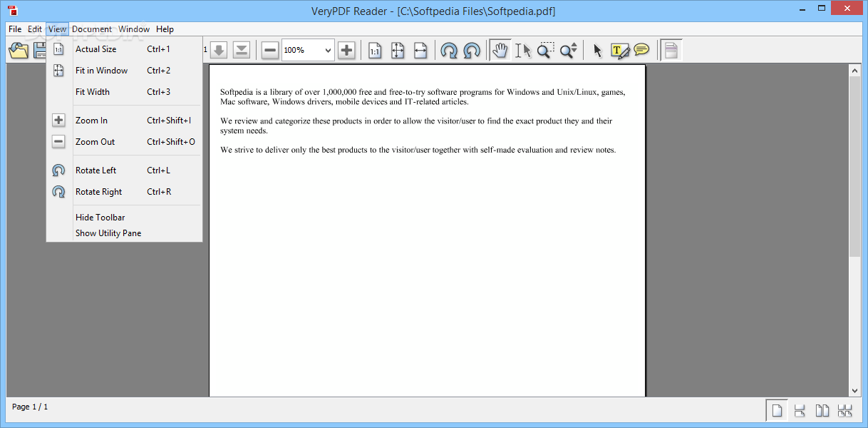Select Hide Toolbar menu option
This screenshot has width=868, height=428.
tap(124, 218)
